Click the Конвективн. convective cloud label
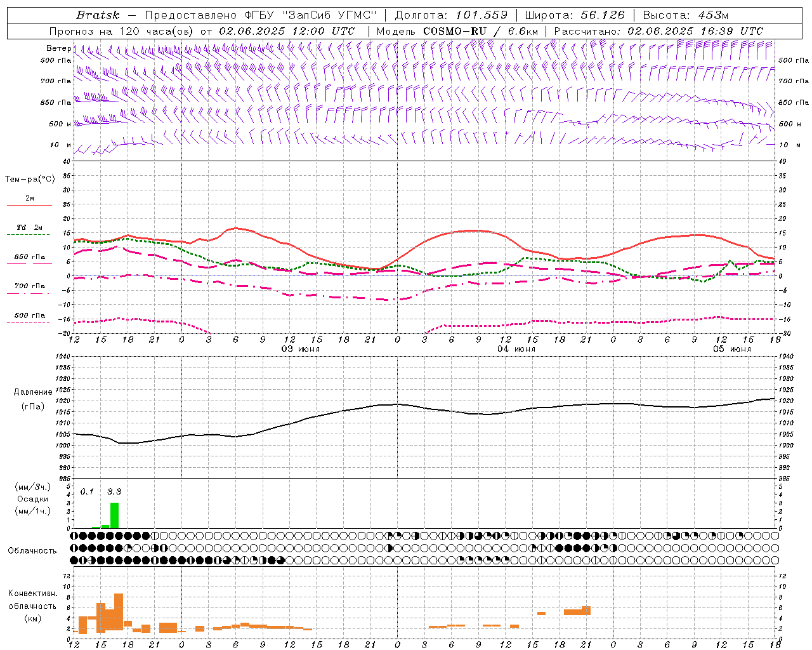Screen dimensions: 812x650 [x=33, y=594]
